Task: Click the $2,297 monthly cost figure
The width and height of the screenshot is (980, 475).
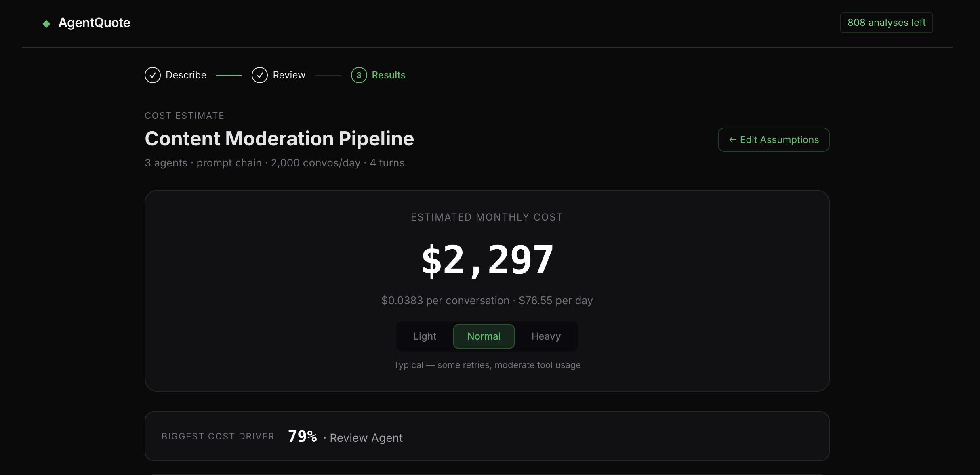Action: 486,259
